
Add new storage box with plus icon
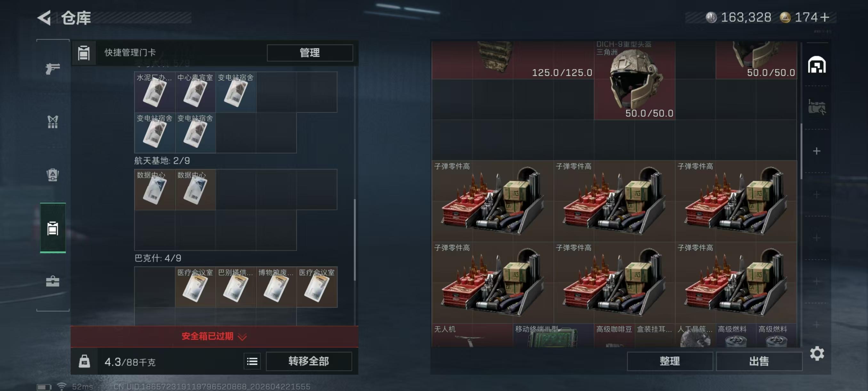pos(816,151)
